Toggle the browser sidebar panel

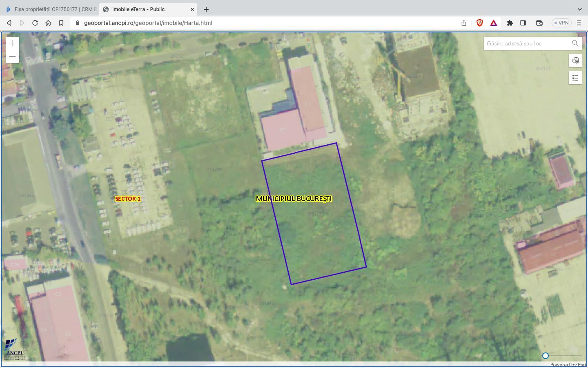pyautogui.click(x=523, y=23)
